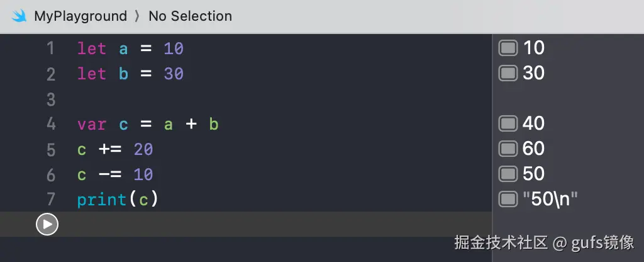Viewport: 644px width, 262px height.
Task: Click the breadcrumb chevron after MyPlayground
Action: 138,16
